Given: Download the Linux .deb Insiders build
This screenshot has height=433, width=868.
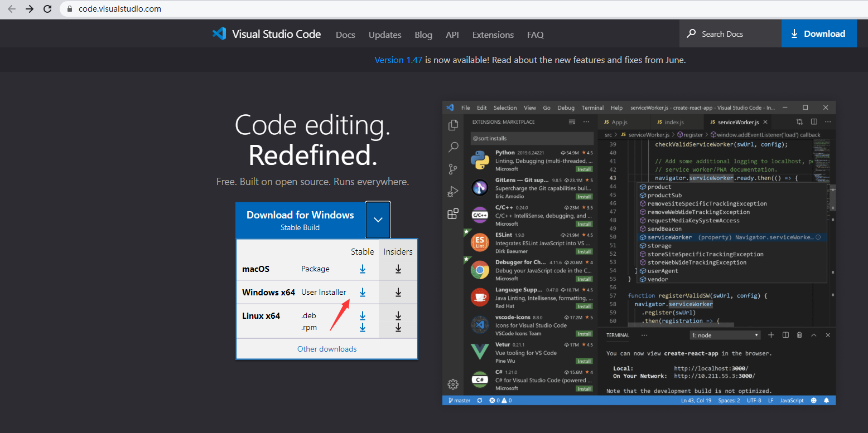Looking at the screenshot, I should pyautogui.click(x=398, y=316).
